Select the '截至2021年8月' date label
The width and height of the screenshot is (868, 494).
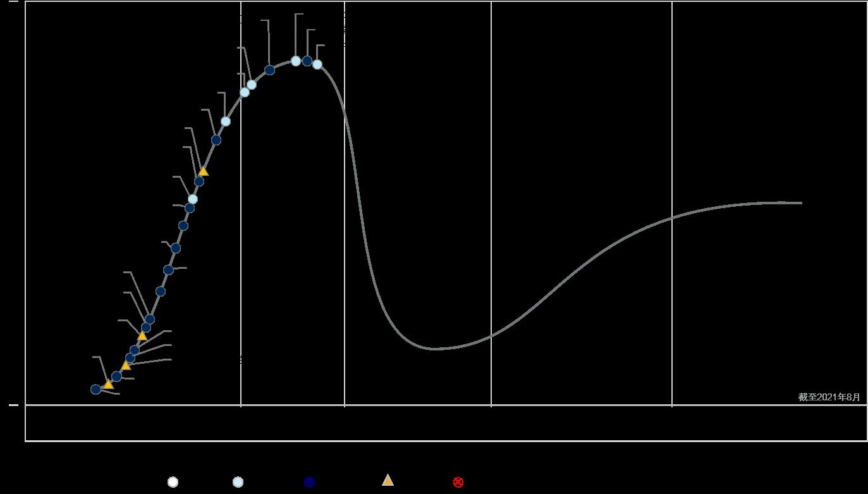[x=829, y=397]
